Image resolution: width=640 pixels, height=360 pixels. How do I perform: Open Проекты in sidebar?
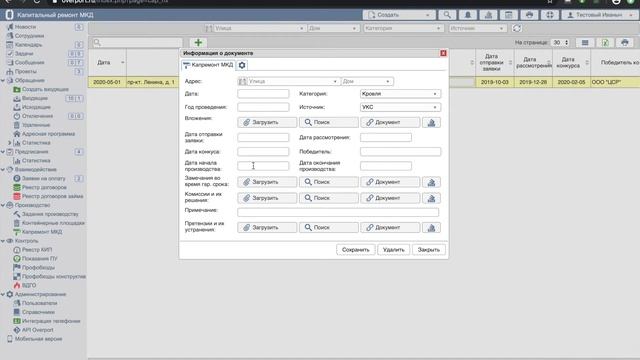coord(25,71)
